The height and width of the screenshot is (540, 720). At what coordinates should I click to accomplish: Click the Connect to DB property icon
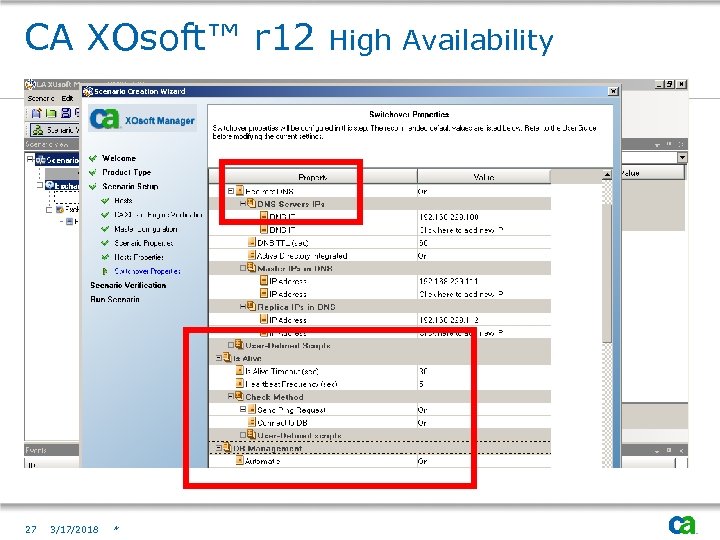coord(251,422)
